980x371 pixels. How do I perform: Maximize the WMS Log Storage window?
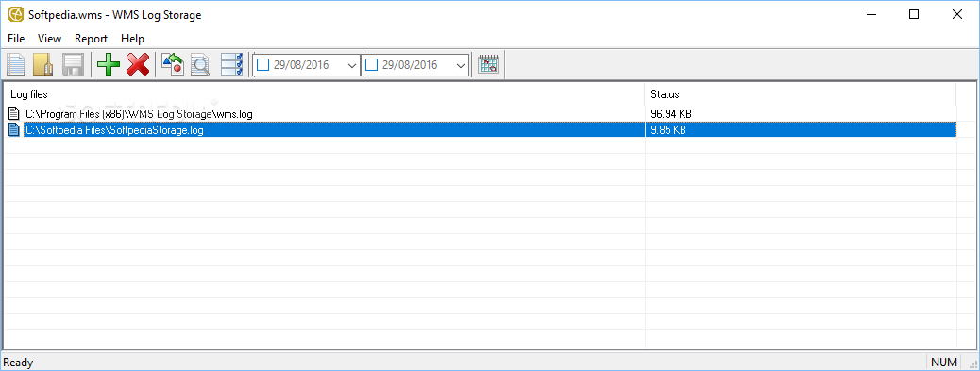(x=914, y=15)
